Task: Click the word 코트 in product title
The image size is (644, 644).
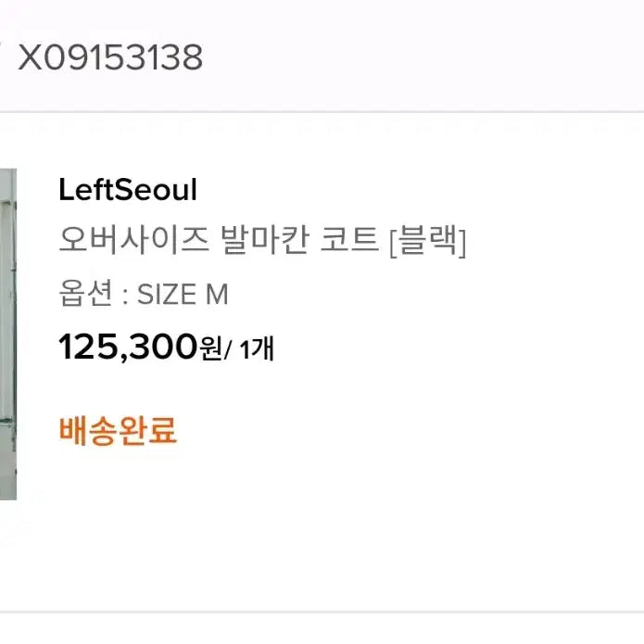Action: click(x=353, y=241)
